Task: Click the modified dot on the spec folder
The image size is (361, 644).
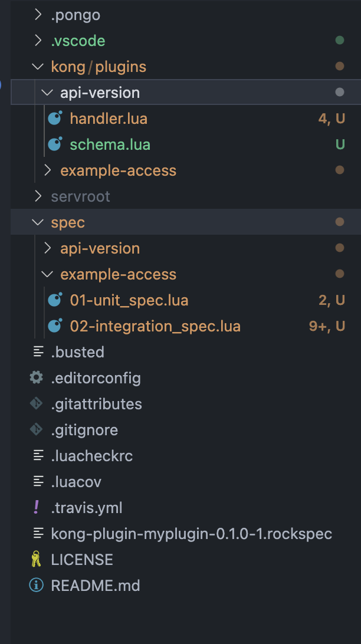Action: click(x=339, y=222)
